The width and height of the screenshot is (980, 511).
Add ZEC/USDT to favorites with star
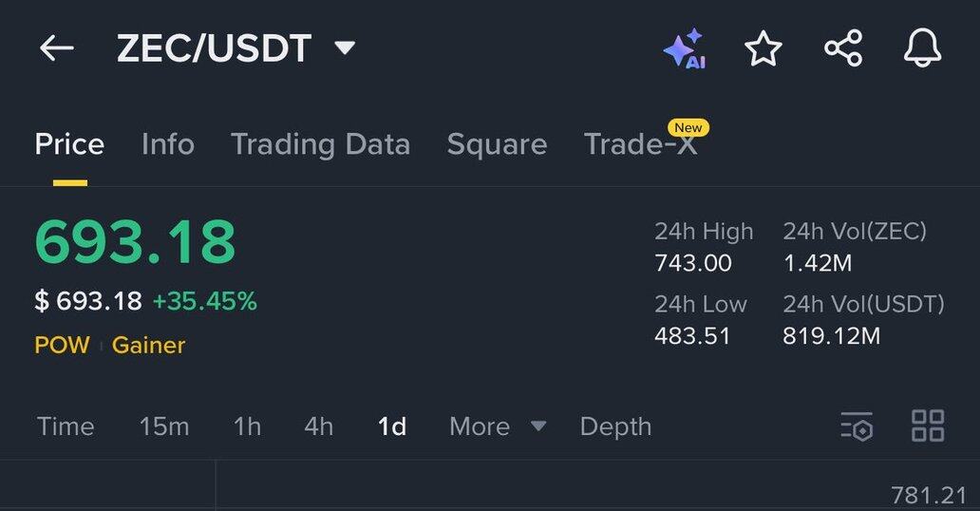[763, 48]
